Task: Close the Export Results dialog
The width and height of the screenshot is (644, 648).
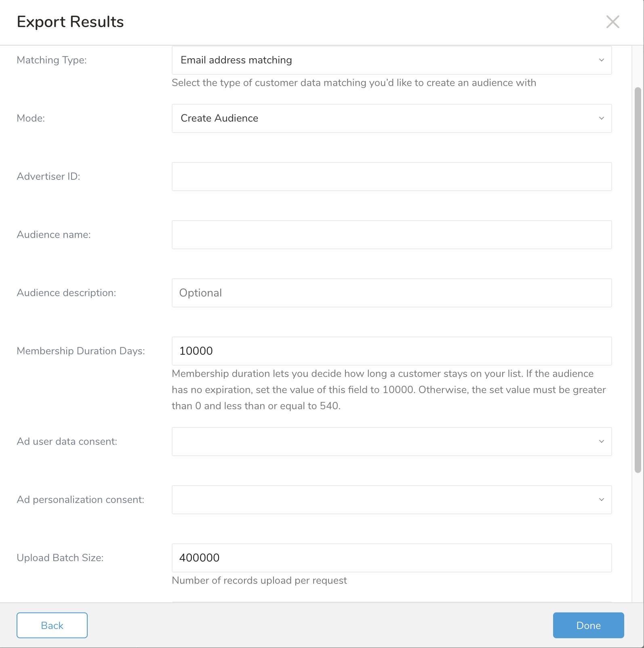Action: (612, 22)
